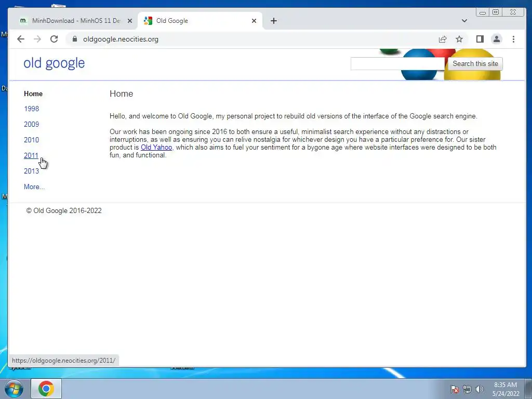Click the More... sidebar link
Screen dimensions: 532x399
[x=34, y=187]
